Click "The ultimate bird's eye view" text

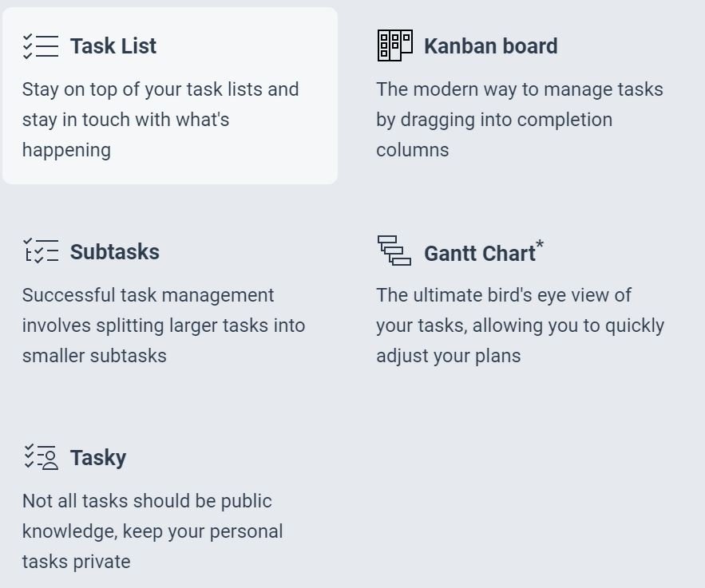pos(504,295)
